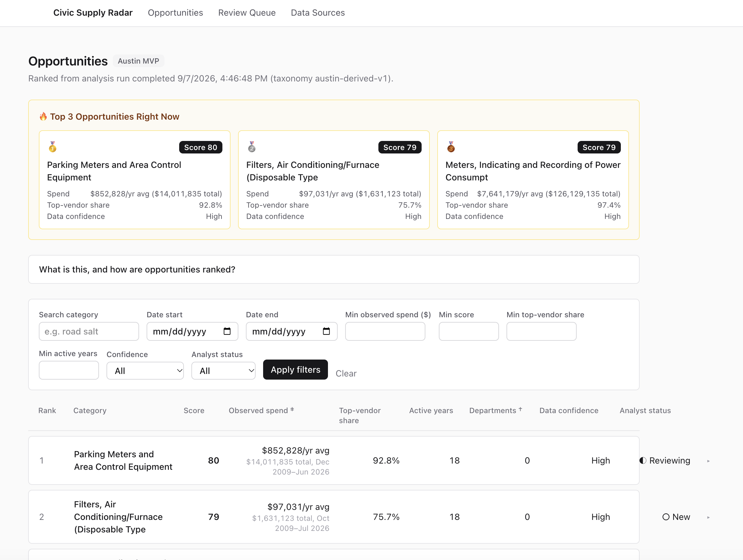Click the Reviewing analyst status label
The height and width of the screenshot is (560, 743).
[x=669, y=461]
